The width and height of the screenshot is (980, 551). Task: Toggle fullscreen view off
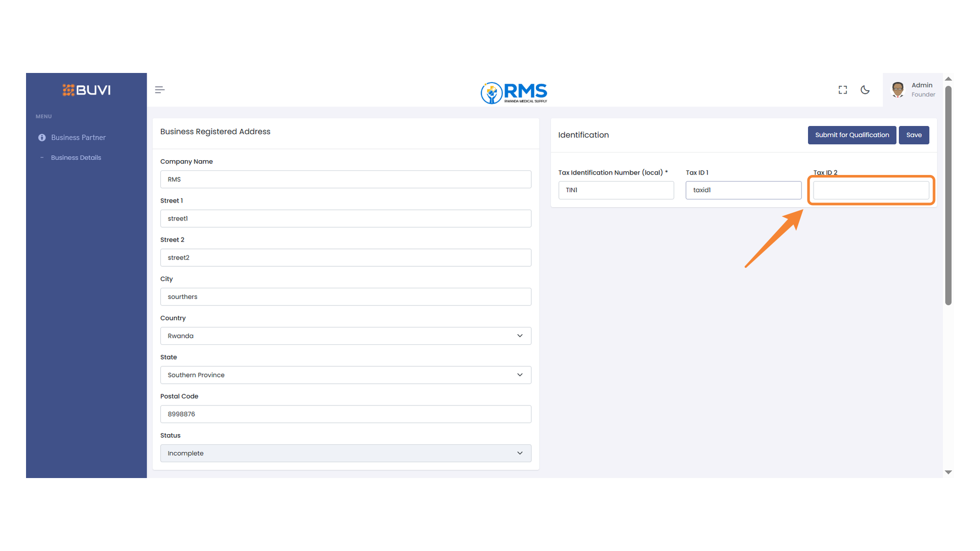[843, 89]
